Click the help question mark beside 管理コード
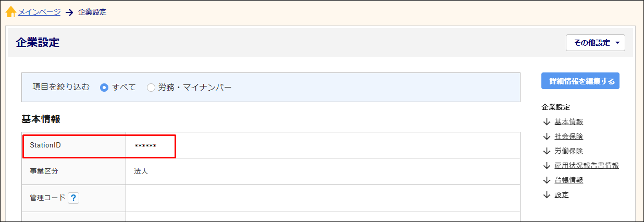644x222 pixels. (x=73, y=198)
